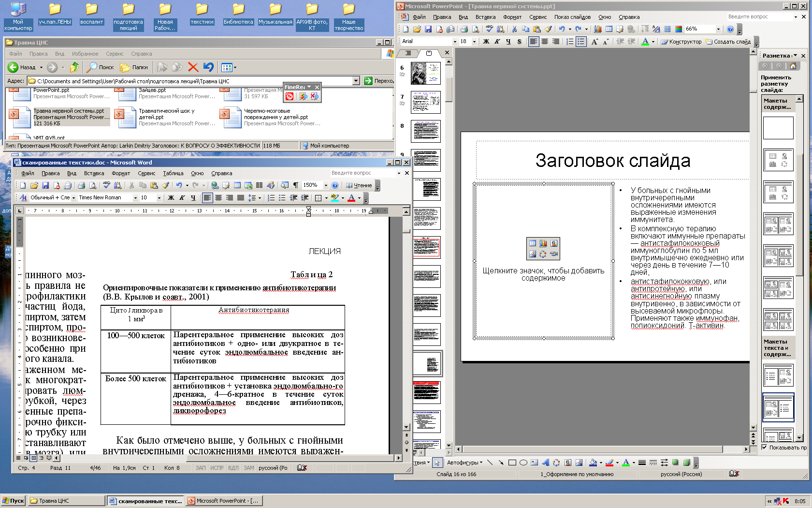Viewport: 812px width, 508px height.
Task: Click the fill color bucket in drawing toolbar
Action: click(x=593, y=463)
